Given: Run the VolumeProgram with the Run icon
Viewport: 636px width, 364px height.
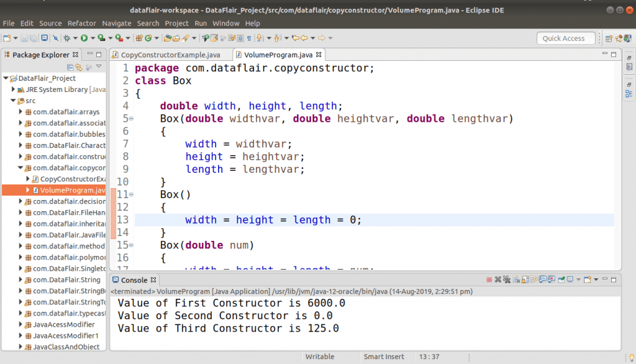Looking at the screenshot, I should pos(84,38).
